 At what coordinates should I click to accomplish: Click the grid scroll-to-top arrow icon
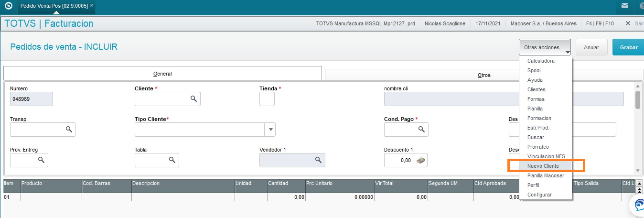point(639,184)
